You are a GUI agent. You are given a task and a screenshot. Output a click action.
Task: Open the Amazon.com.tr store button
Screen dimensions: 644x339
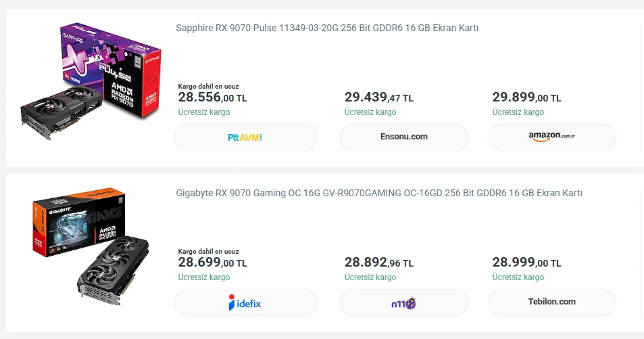[551, 137]
